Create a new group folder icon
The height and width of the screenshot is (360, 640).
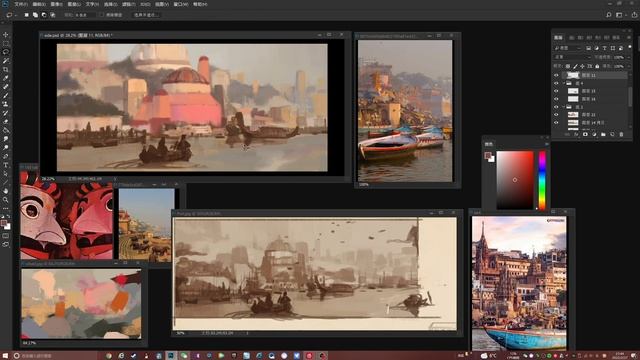[x=603, y=134]
